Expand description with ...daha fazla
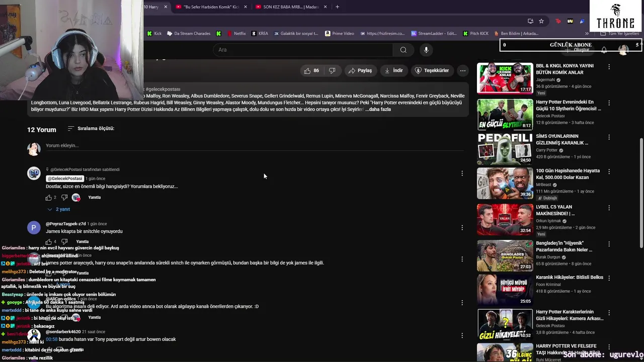644x362 pixels. pos(378,109)
